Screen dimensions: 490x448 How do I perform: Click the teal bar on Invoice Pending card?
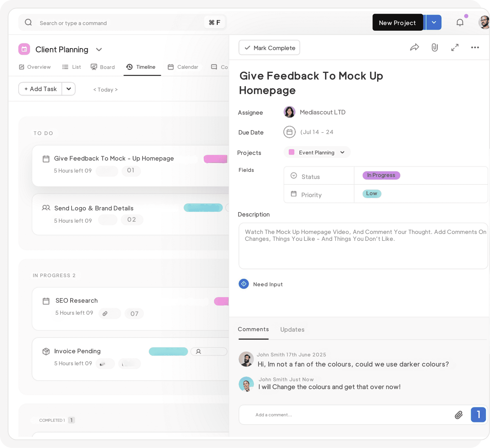[168, 352]
